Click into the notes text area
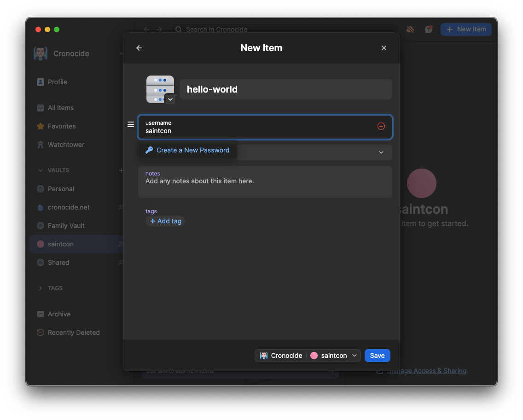 265,182
